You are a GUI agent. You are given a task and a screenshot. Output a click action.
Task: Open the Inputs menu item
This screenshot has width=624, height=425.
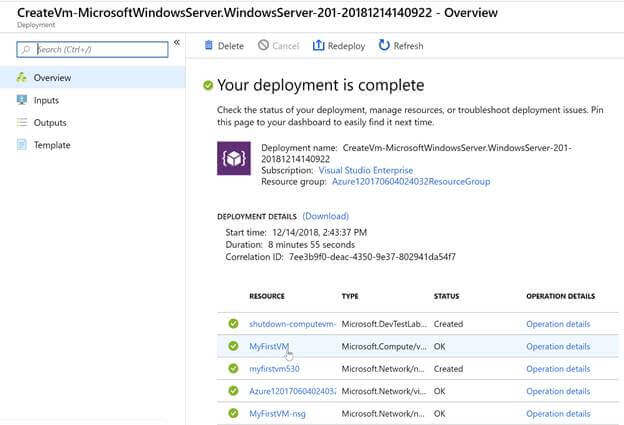tap(92, 100)
